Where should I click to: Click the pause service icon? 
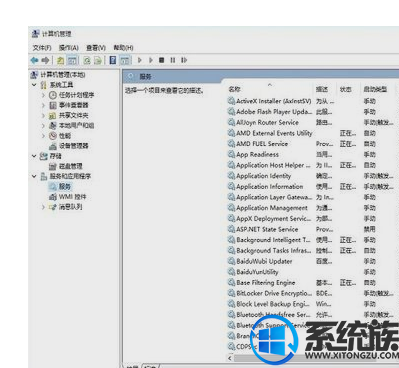point(173,60)
